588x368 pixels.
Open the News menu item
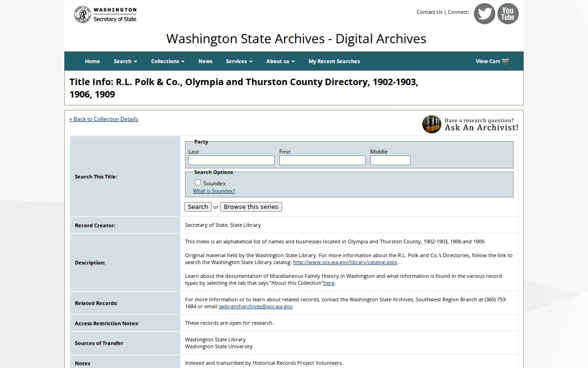tap(205, 61)
